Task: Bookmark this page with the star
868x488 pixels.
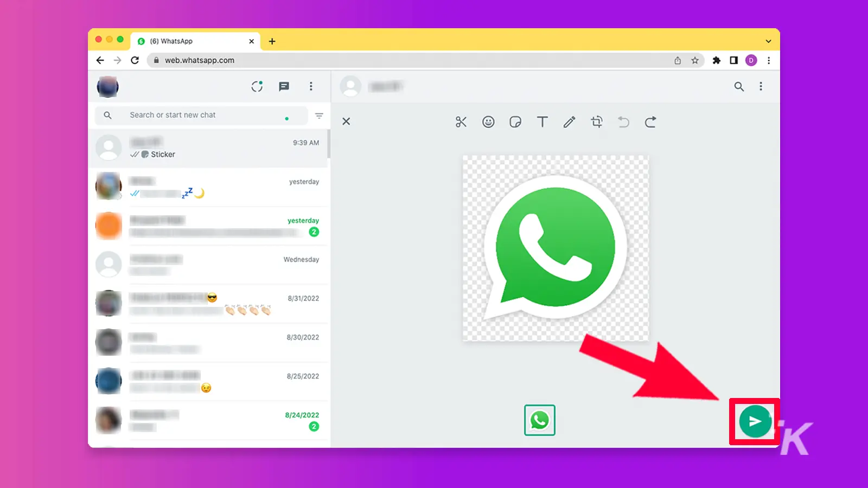Action: pyautogui.click(x=695, y=61)
